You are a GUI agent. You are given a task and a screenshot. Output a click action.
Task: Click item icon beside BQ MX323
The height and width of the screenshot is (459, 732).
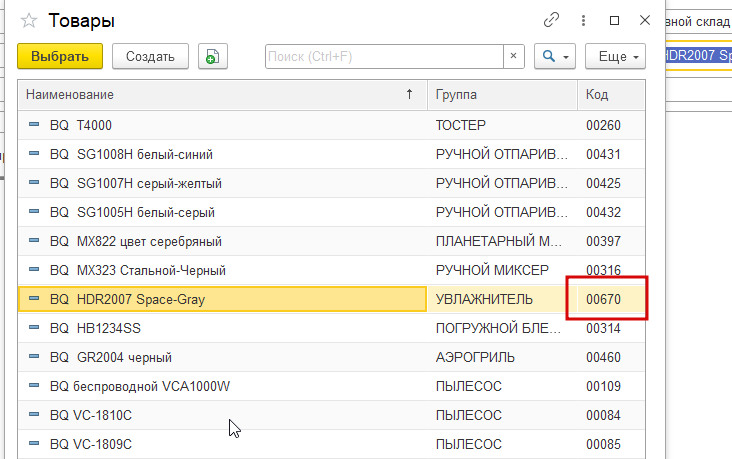click(x=34, y=269)
